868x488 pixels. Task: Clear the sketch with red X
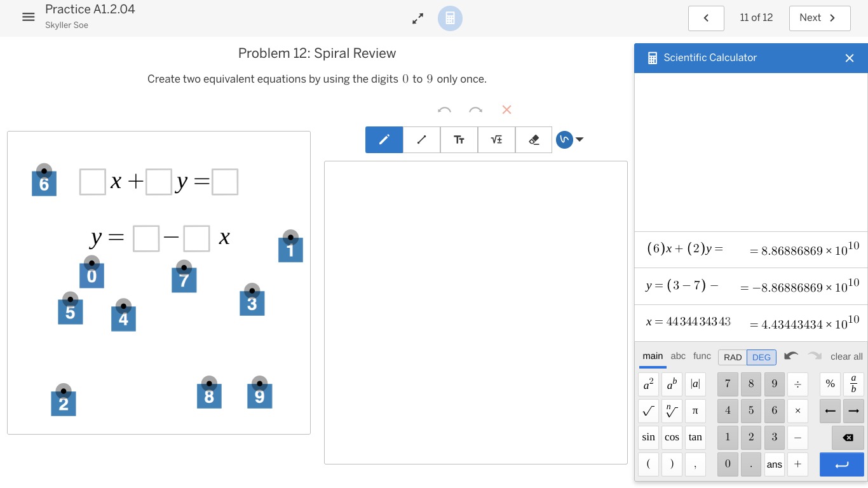click(506, 110)
